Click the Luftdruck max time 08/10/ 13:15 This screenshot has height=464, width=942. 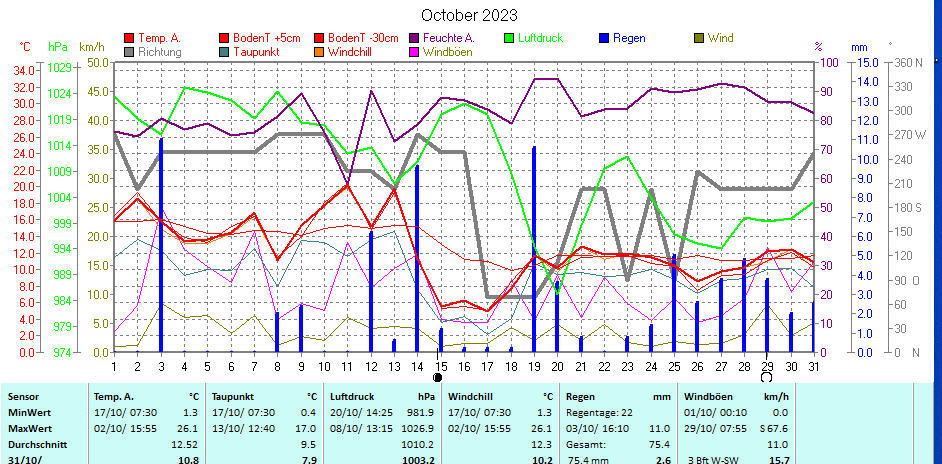363,429
